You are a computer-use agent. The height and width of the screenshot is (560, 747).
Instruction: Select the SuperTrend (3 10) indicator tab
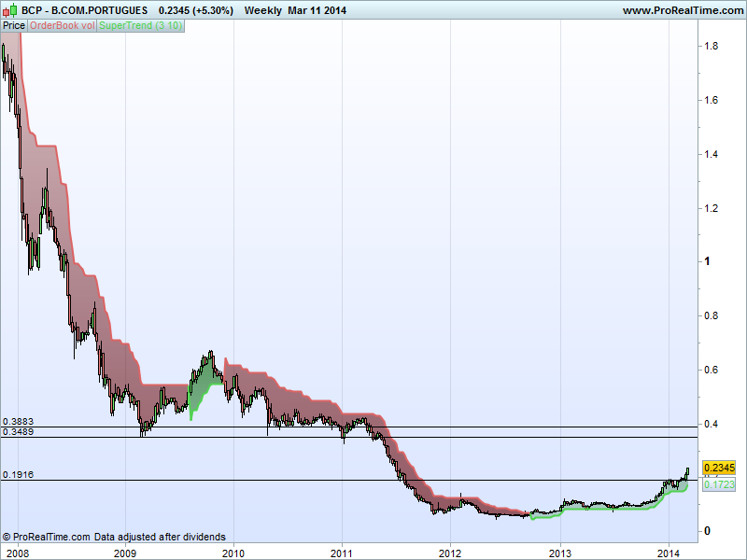141,26
